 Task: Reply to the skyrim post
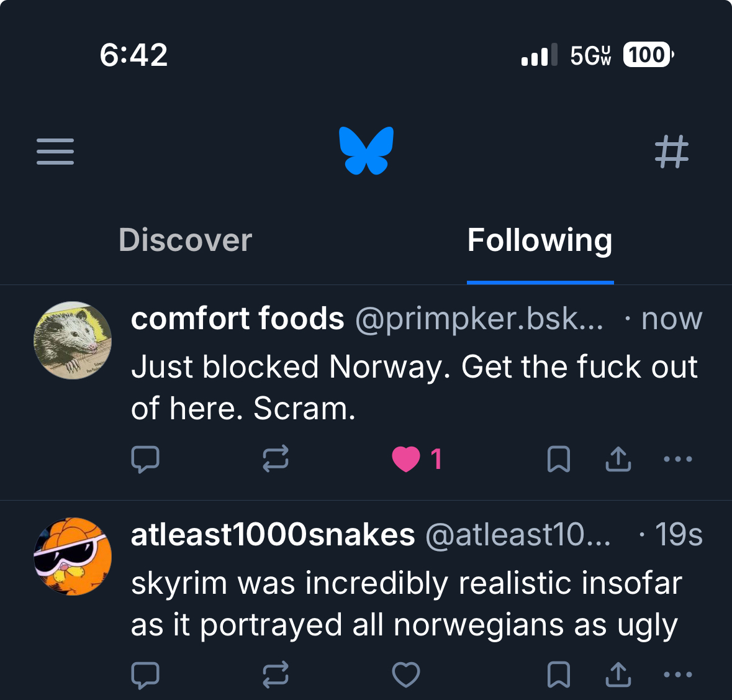point(145,675)
